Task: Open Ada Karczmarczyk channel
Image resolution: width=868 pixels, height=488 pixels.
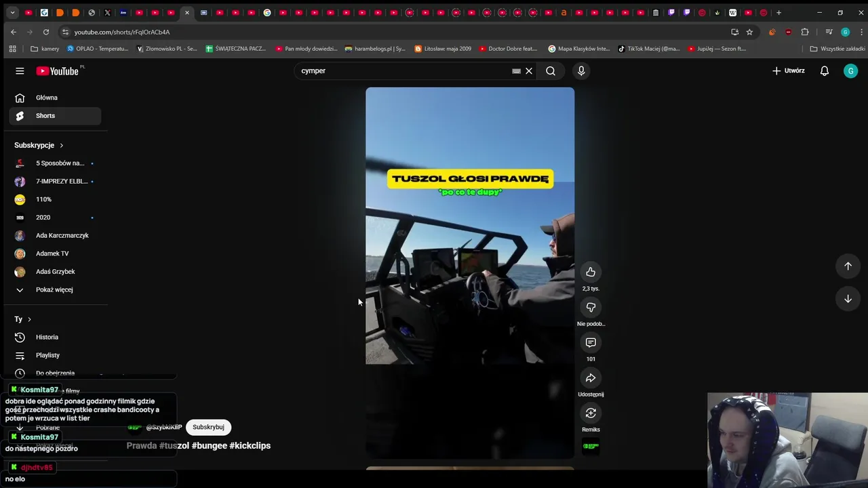Action: tap(55, 235)
